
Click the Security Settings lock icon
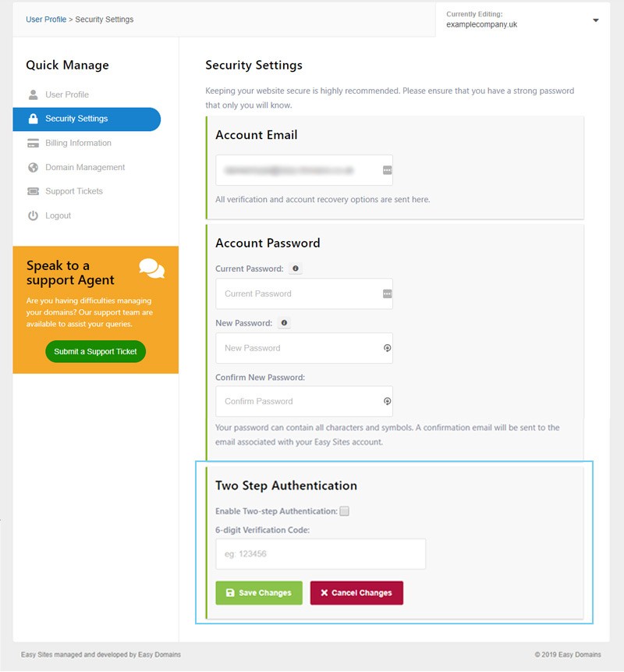coord(33,119)
